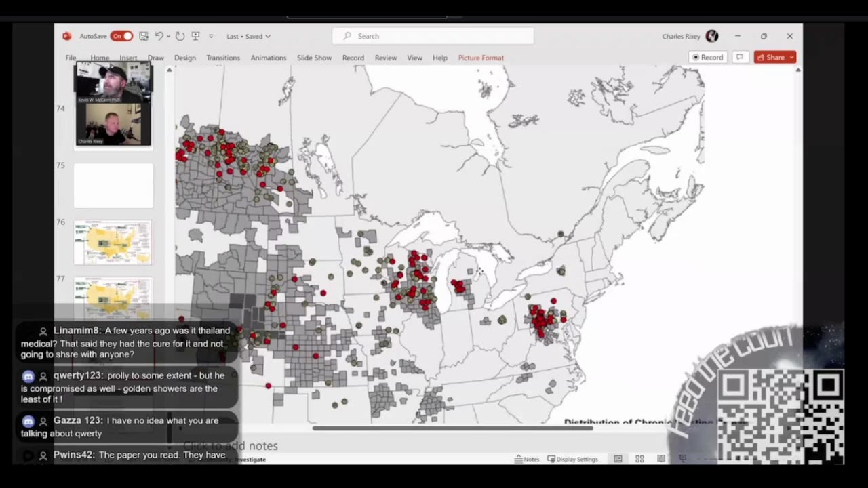Switch to the Animations ribbon tab
Viewport: 868px width, 488px height.
[269, 58]
